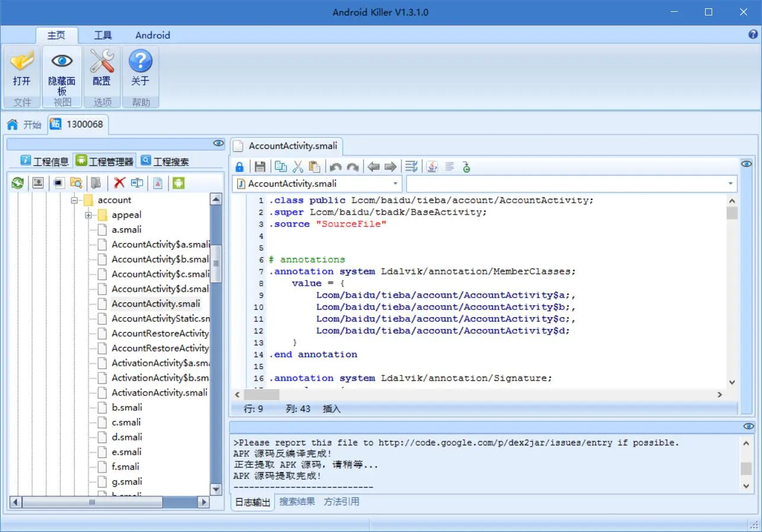The image size is (762, 532).
Task: Select ActivationActivity.smali in the file tree
Action: (x=160, y=393)
